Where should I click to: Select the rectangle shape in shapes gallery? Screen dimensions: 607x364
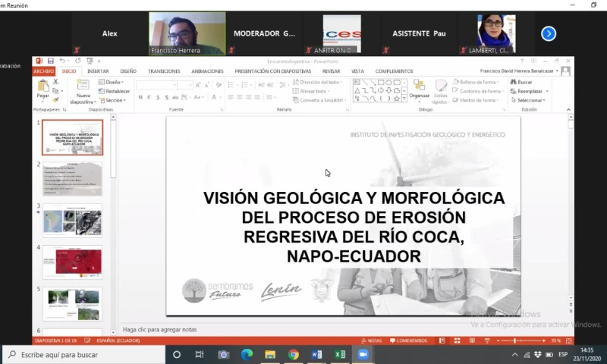(381, 83)
